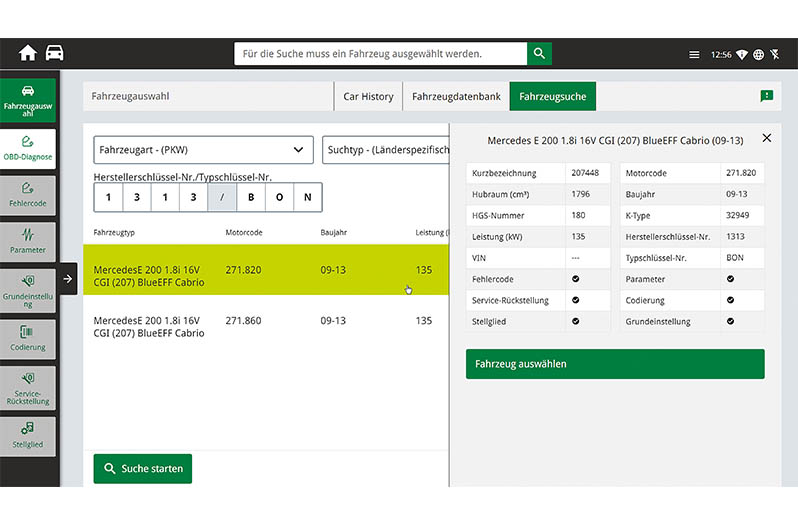Click the car icon in top bar
Viewport: 798px width, 525px height.
[54, 54]
